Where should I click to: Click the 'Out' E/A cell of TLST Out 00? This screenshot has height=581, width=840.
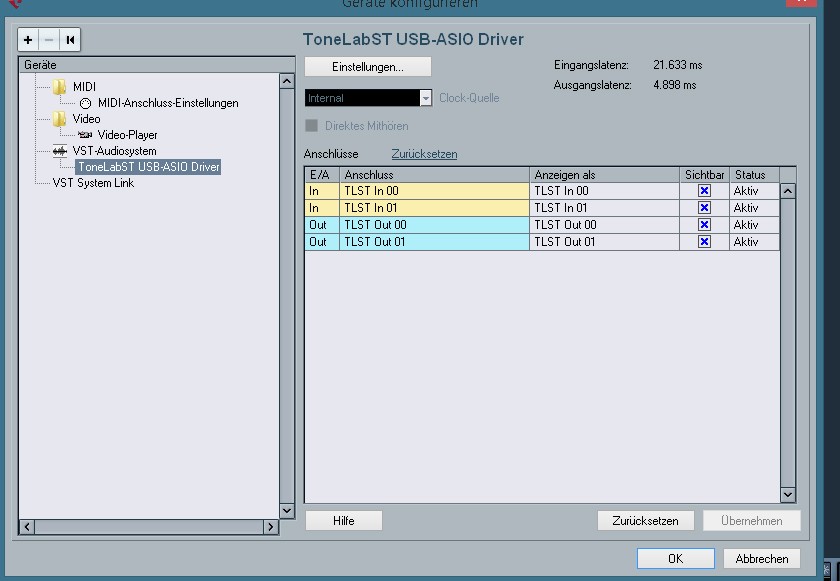pos(322,224)
